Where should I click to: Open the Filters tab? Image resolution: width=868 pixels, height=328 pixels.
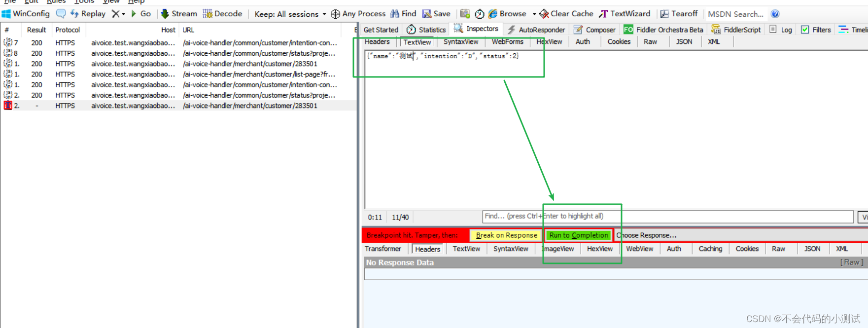[x=816, y=30]
